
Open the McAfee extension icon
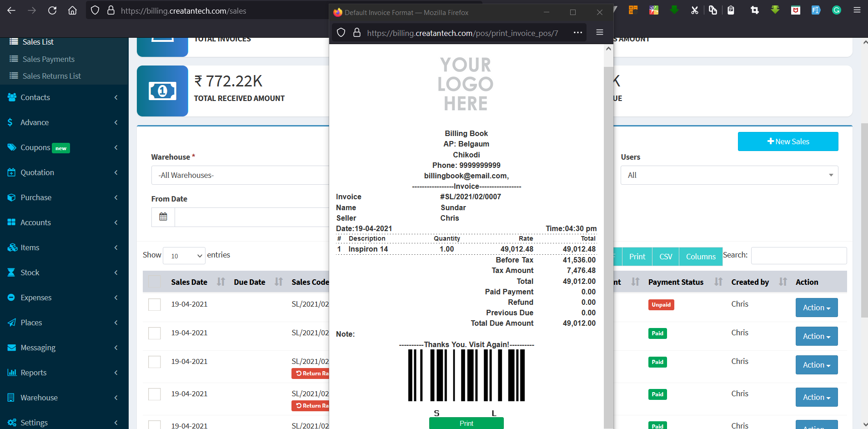pos(796,10)
